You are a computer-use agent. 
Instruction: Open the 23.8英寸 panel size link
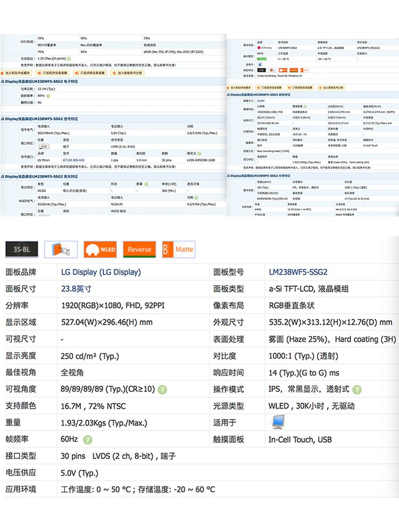(76, 289)
